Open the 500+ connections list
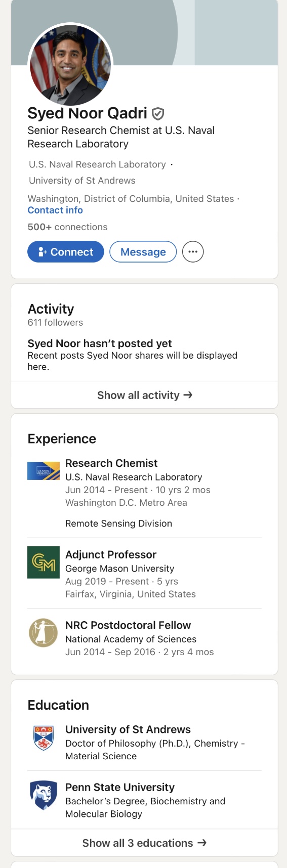The height and width of the screenshot is (868, 287). point(67,227)
